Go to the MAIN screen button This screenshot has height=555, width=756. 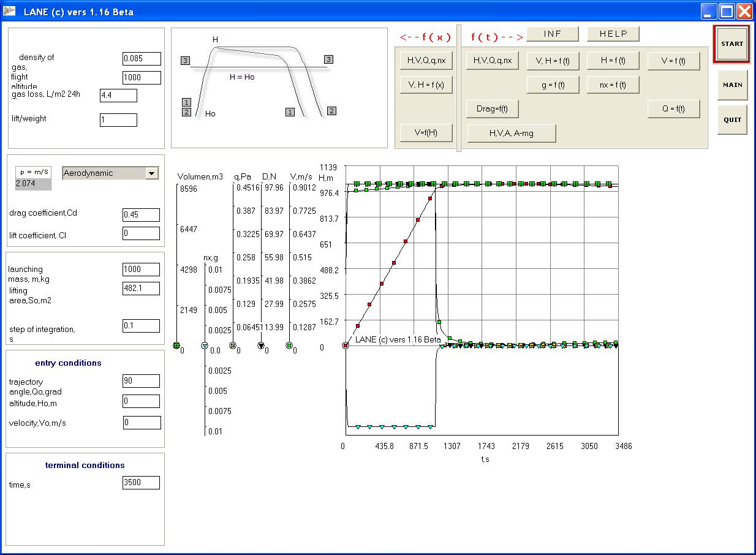click(732, 85)
